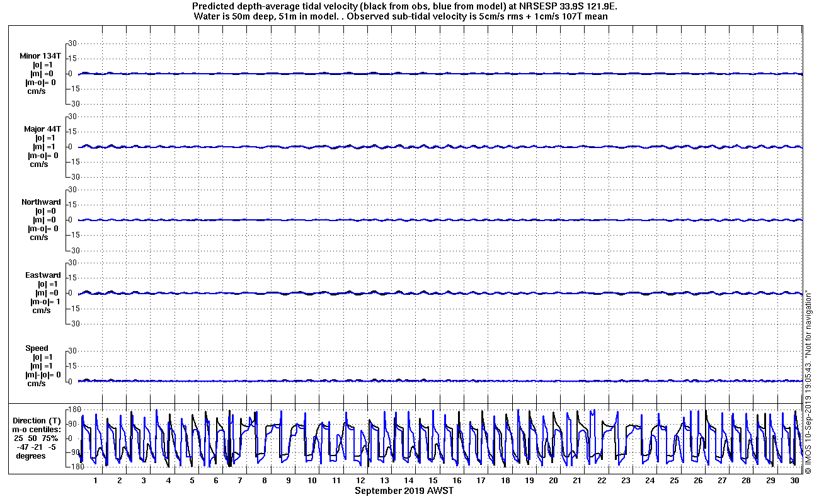Screen dimensions: 819x504
Task: Select day "27" on the date axis
Action: tap(722, 481)
